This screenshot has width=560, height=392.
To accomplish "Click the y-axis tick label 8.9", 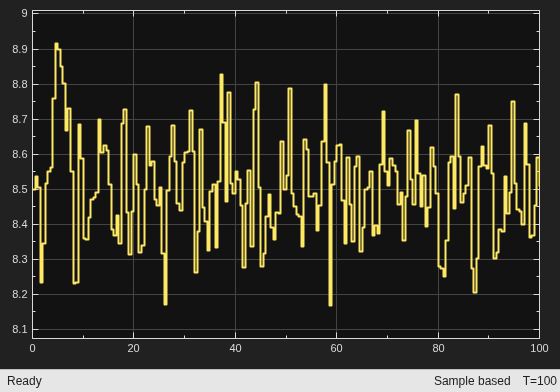I will click(20, 49).
